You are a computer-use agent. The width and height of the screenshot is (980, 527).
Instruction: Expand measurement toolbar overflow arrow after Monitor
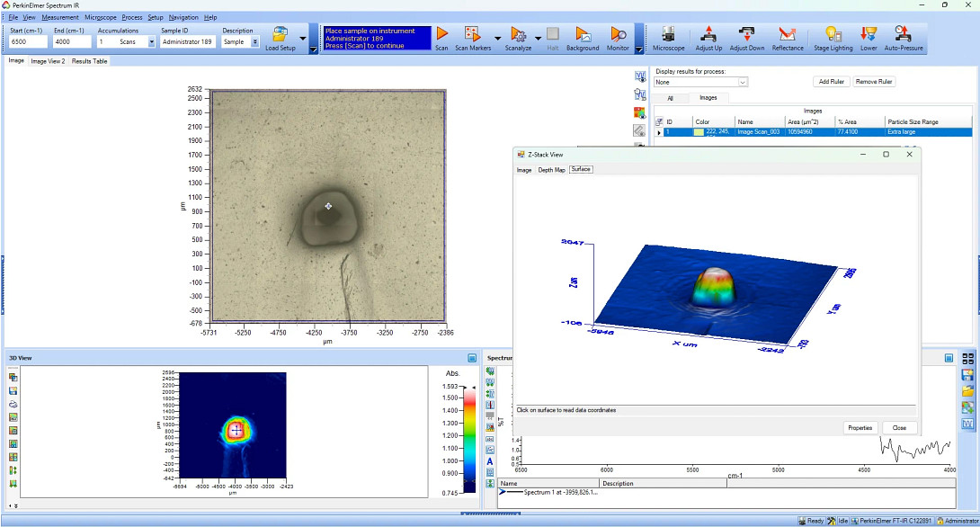638,49
